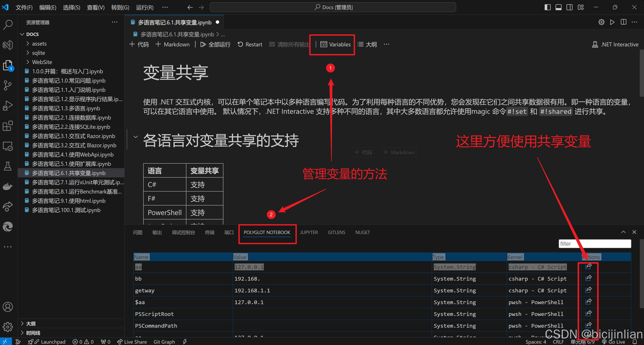
Task: Toggle primary side bar layout button
Action: click(547, 7)
